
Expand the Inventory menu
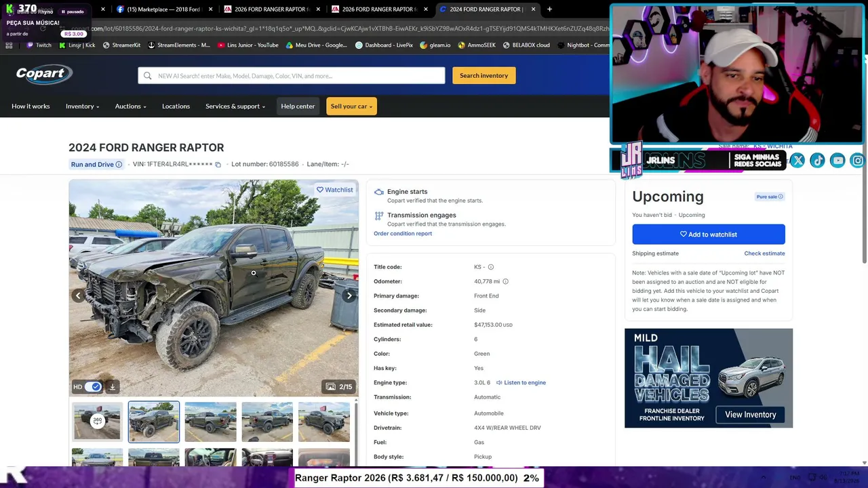coord(83,106)
